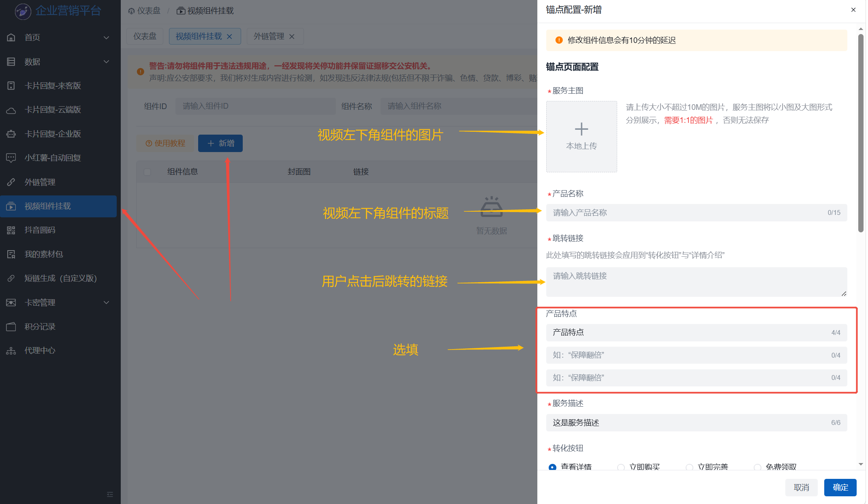Click the warning icon in the red alert banner
The height and width of the screenshot is (504, 868).
(140, 72)
